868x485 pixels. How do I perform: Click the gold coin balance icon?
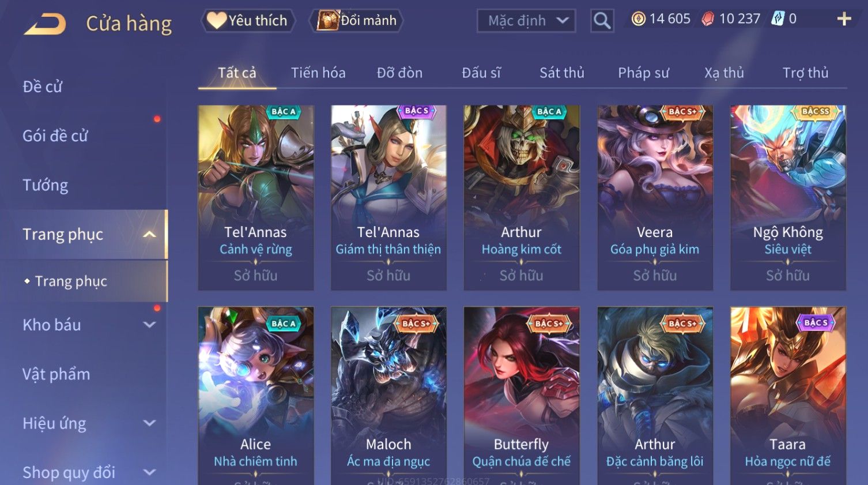point(638,19)
